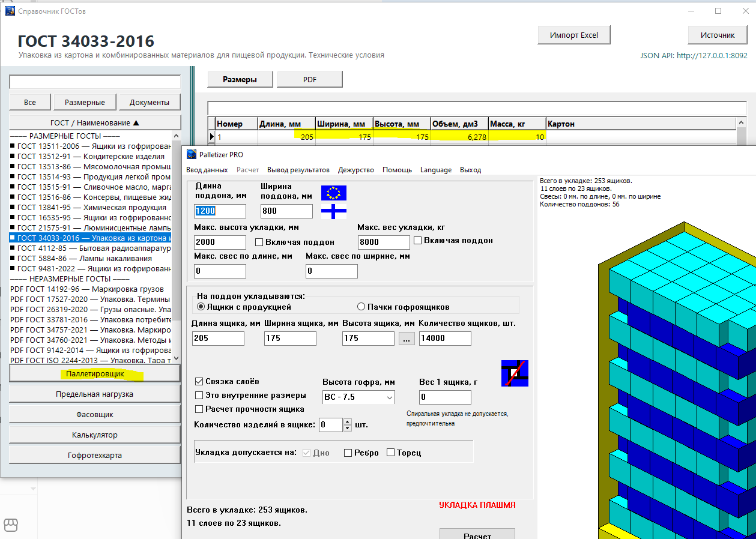756x539 pixels.
Task: Click the Расчет button at bottom
Action: coord(477,534)
